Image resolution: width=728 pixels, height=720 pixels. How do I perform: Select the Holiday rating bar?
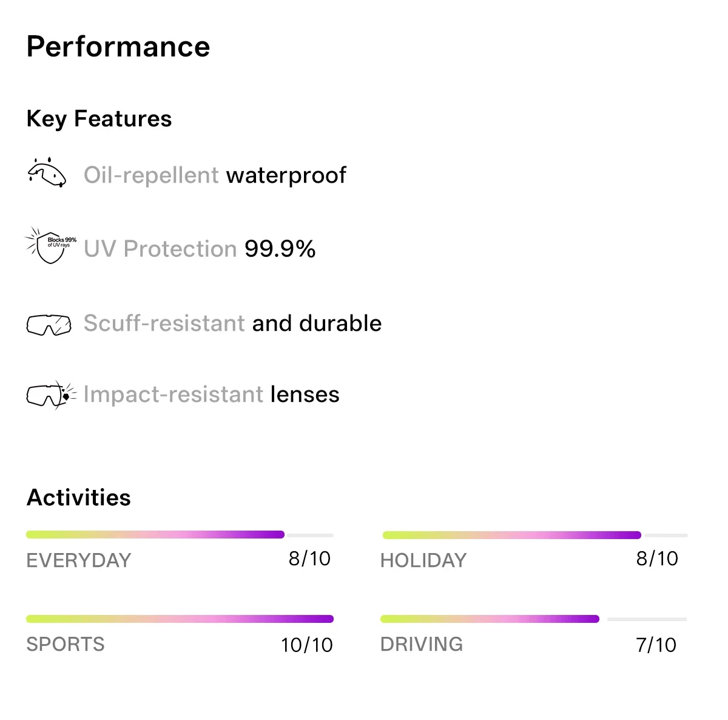click(x=534, y=535)
